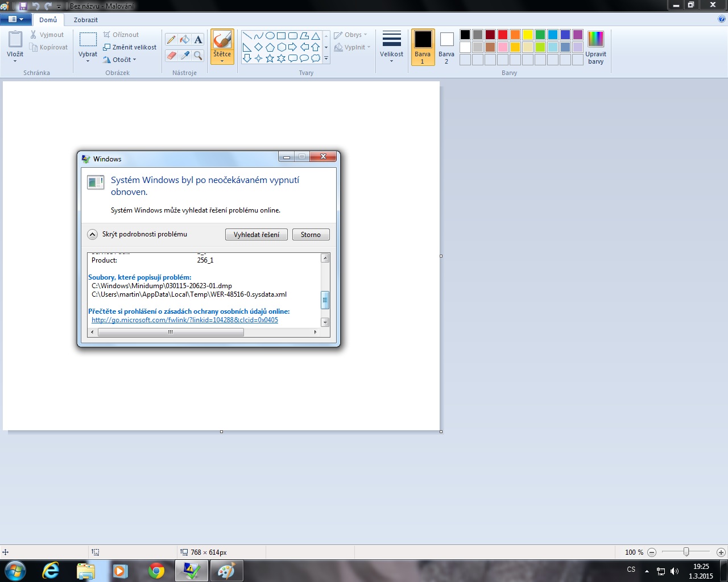Pick the Rounded rectangle shape
Viewport: 728px width, 582px height.
[293, 36]
